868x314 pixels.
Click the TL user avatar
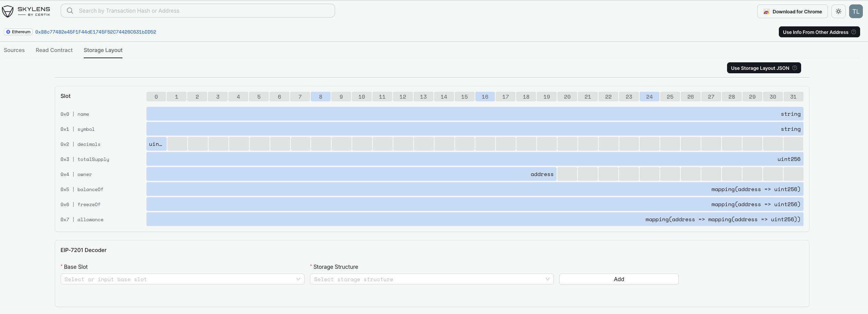(856, 11)
